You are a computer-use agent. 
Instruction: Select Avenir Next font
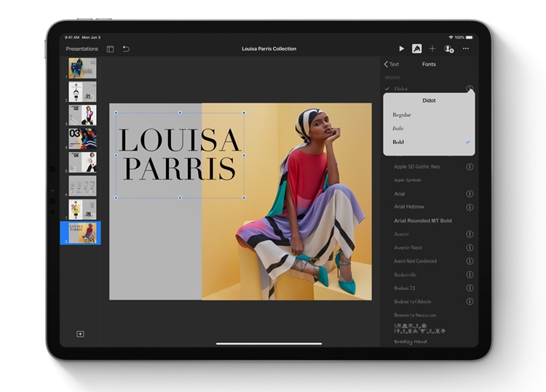click(x=408, y=248)
